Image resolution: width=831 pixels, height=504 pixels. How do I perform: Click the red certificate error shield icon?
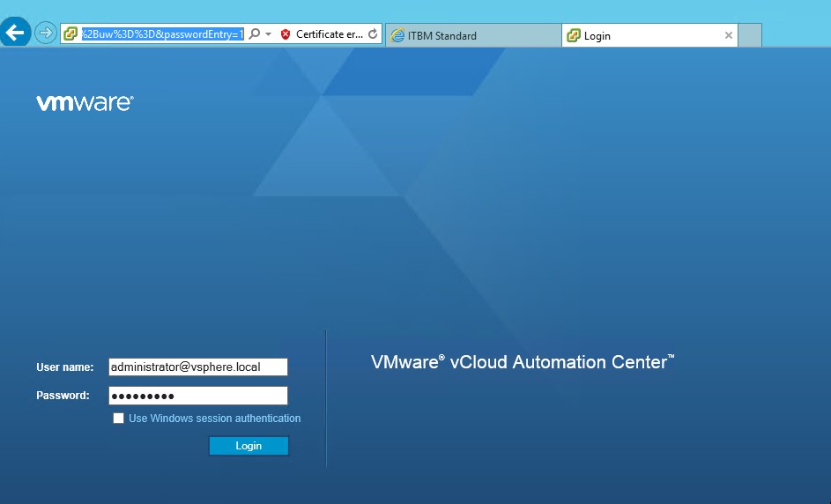click(285, 34)
